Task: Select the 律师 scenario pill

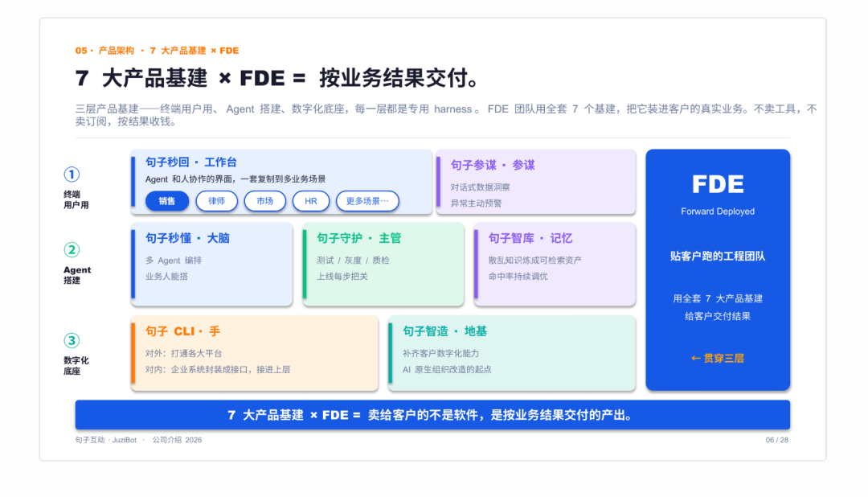Action: coord(216,201)
